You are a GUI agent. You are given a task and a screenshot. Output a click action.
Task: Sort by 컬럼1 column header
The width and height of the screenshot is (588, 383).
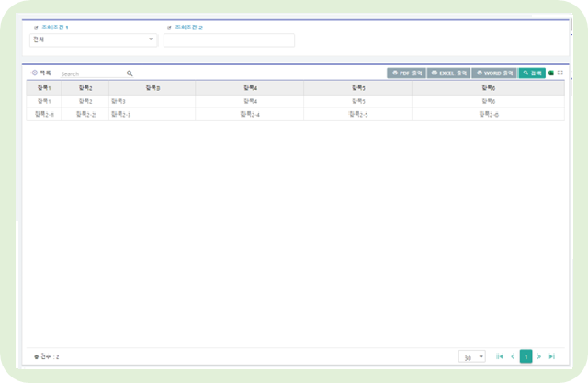point(44,88)
